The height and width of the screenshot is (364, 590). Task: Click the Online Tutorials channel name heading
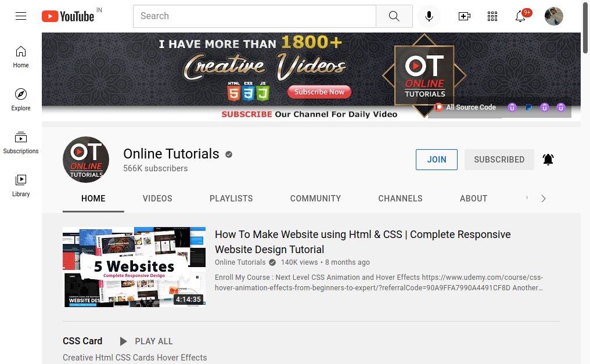pos(171,154)
